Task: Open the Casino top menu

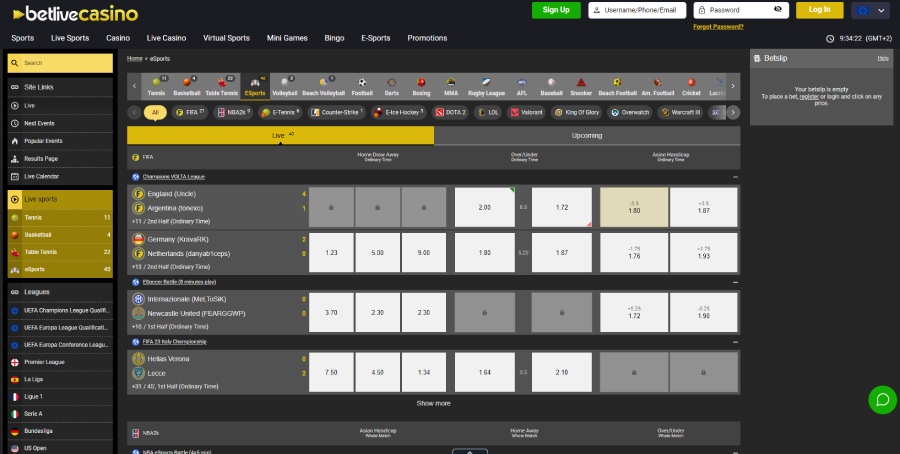Action: pos(118,38)
